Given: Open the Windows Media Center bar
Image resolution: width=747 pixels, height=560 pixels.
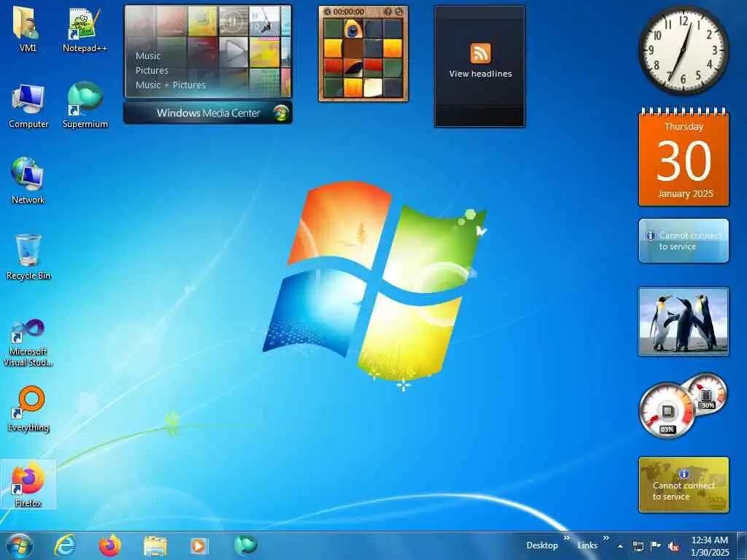Looking at the screenshot, I should point(208,113).
